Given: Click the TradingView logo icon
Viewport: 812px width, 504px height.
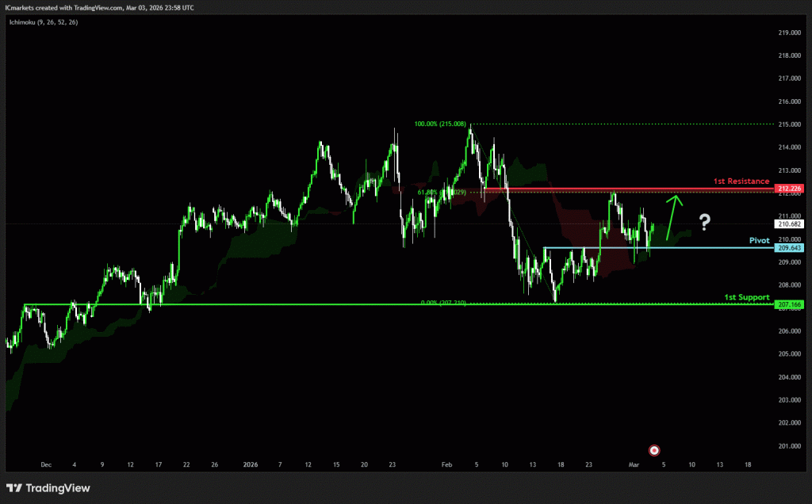Looking at the screenshot, I should point(14,488).
